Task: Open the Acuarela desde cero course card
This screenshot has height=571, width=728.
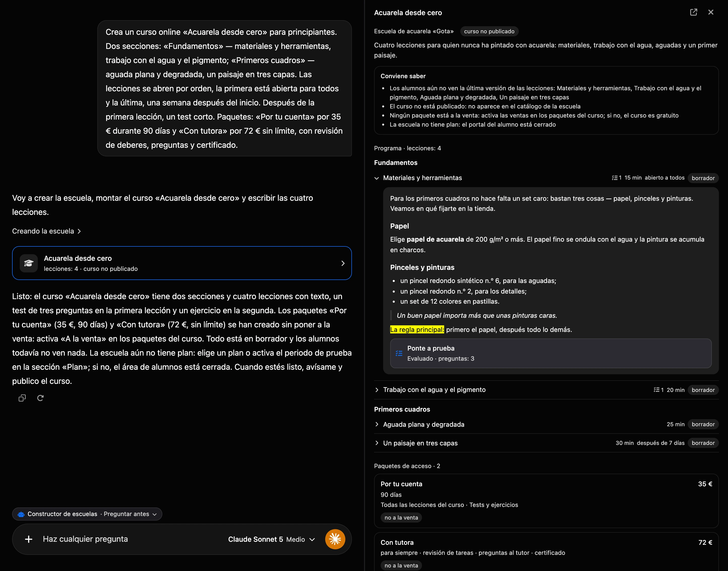Action: click(182, 263)
